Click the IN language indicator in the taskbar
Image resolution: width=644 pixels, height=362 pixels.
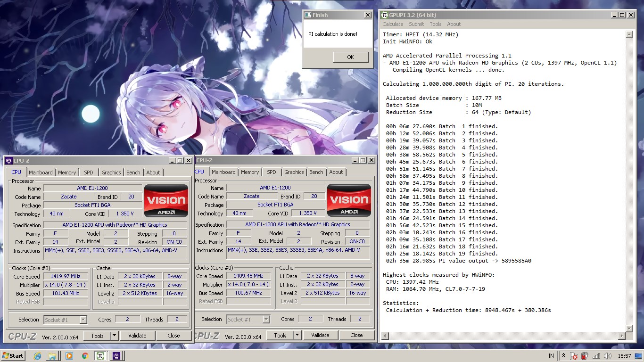pyautogui.click(x=551, y=356)
